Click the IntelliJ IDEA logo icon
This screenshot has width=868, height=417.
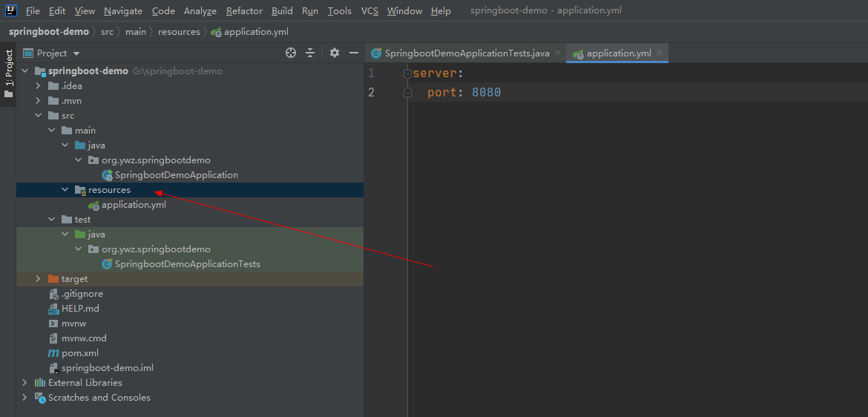(x=11, y=10)
